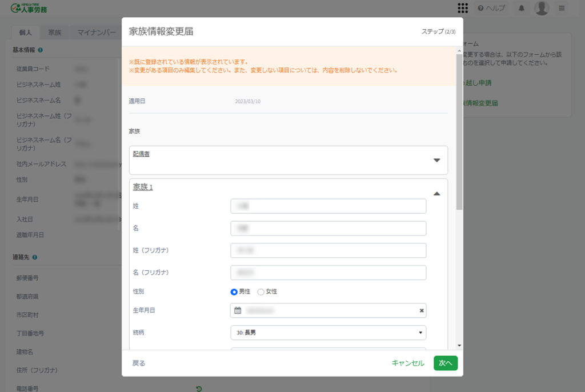Click the キャンセル button

(408, 363)
